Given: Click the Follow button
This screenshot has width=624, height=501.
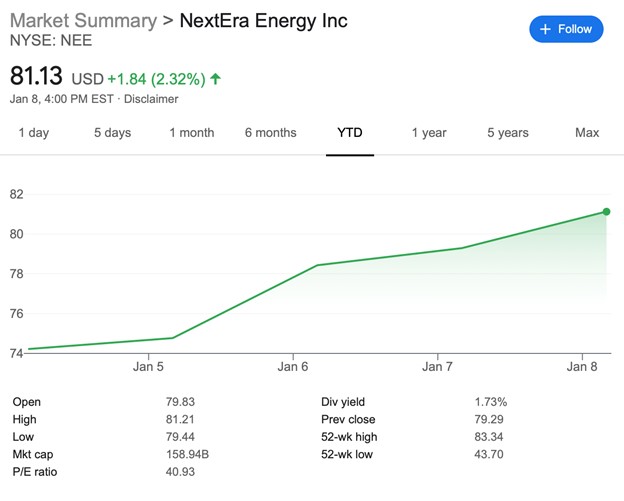Looking at the screenshot, I should point(566,29).
